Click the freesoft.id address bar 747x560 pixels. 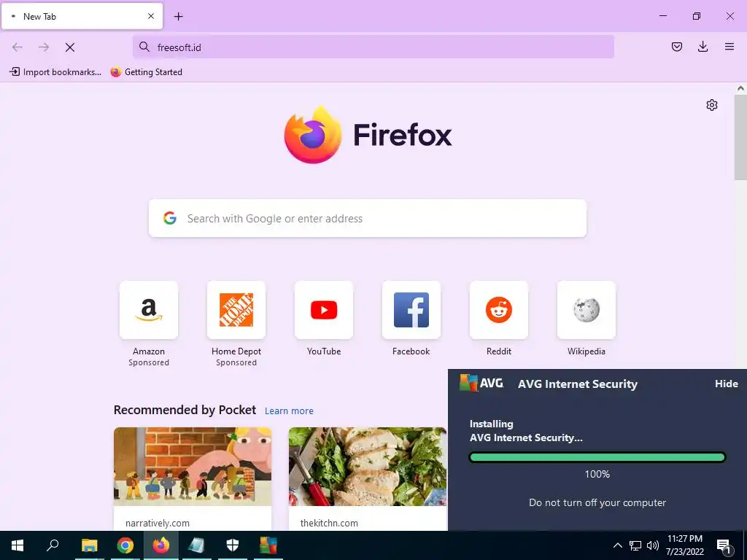(373, 47)
